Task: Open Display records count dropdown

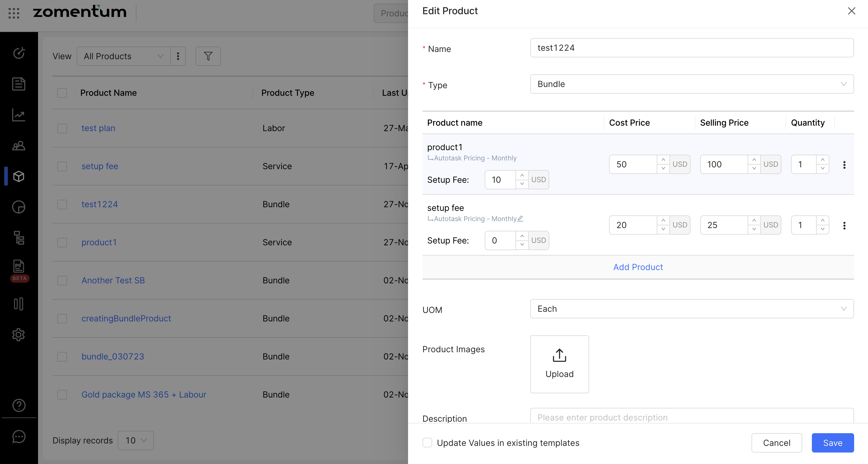Action: (x=136, y=440)
